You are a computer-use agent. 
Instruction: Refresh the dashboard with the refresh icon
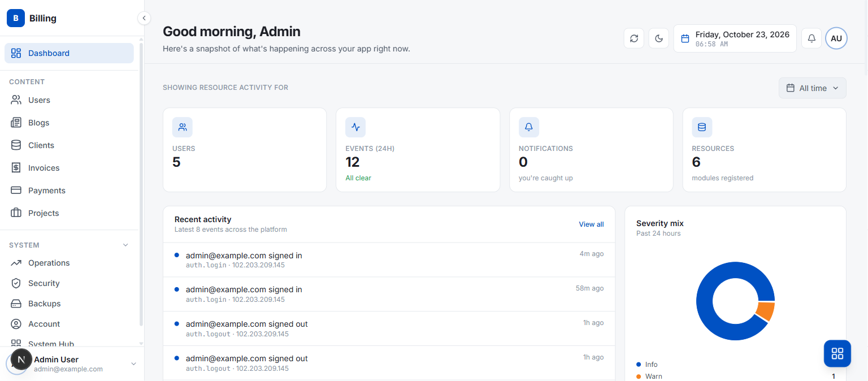(634, 38)
